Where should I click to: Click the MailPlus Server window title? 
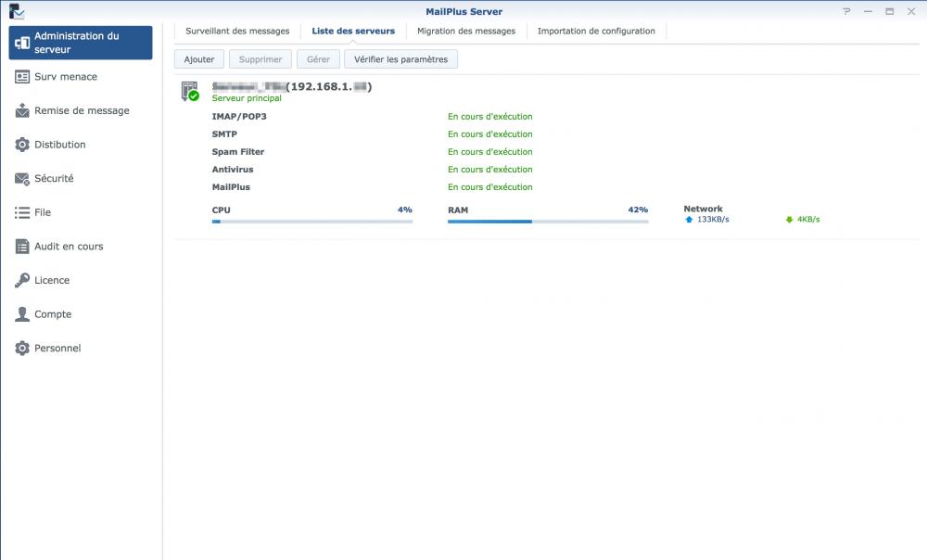click(464, 11)
